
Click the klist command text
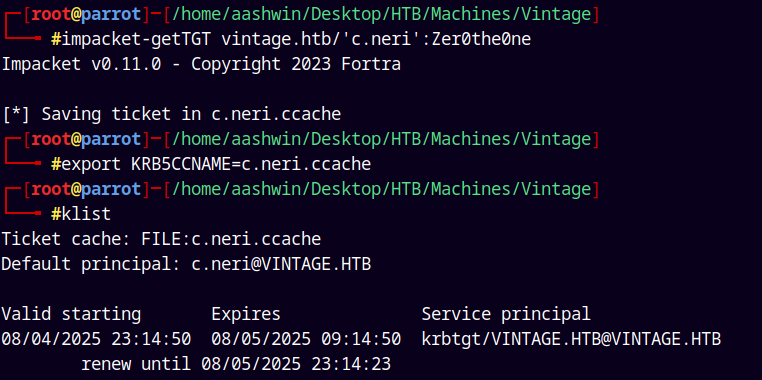87,214
